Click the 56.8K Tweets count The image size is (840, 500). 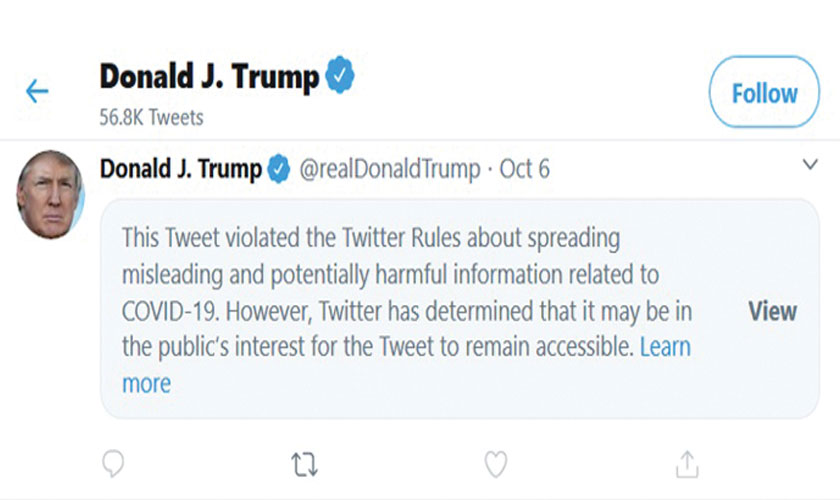pyautogui.click(x=151, y=117)
